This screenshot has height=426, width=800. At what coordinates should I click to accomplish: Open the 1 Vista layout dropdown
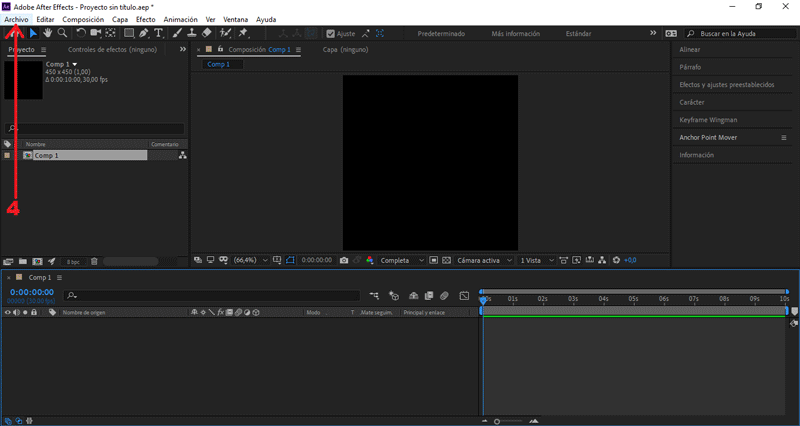(x=535, y=260)
